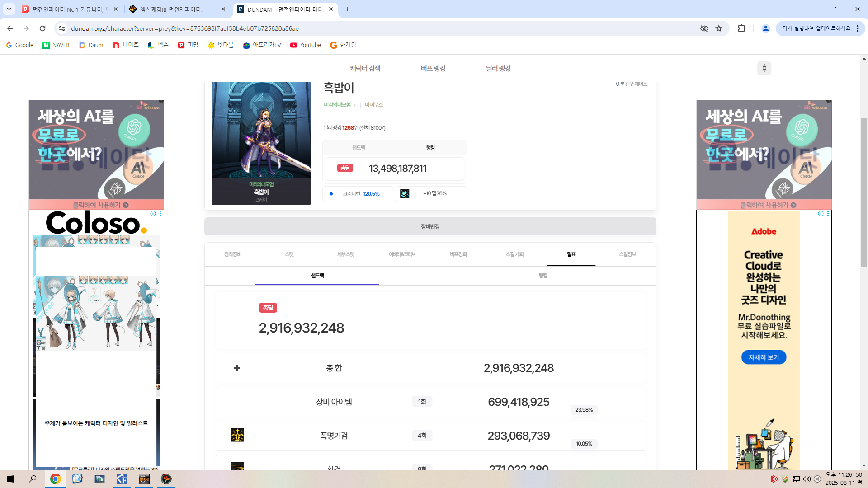Select the 스킬 개화 tab
Image resolution: width=868 pixels, height=488 pixels.
(515, 254)
